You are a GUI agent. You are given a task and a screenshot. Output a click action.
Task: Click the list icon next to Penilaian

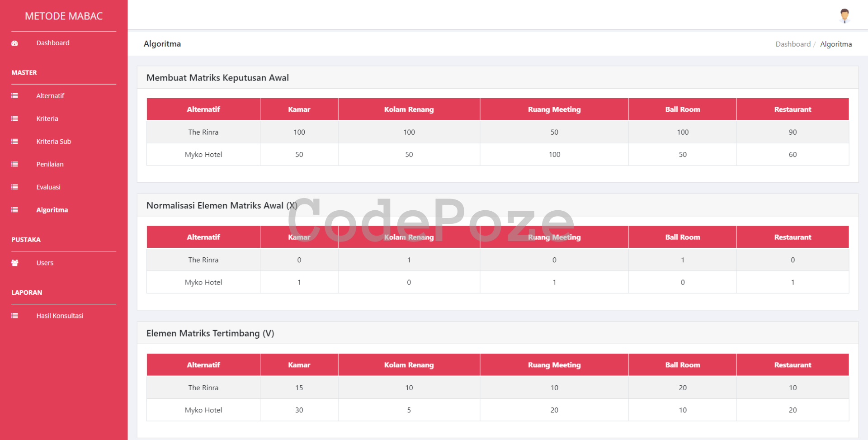point(14,164)
